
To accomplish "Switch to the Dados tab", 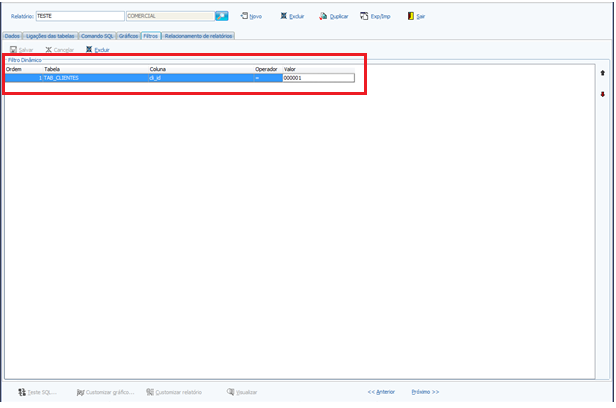I will (x=12, y=36).
